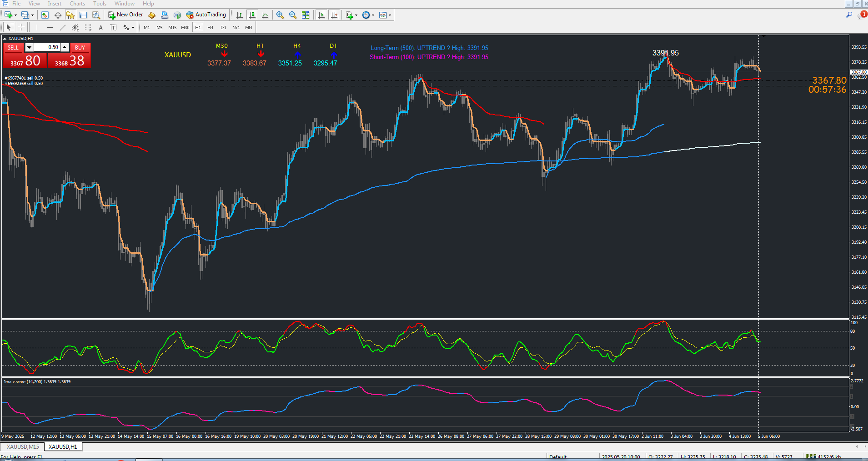Click the Zoom In magnifier icon

click(280, 15)
